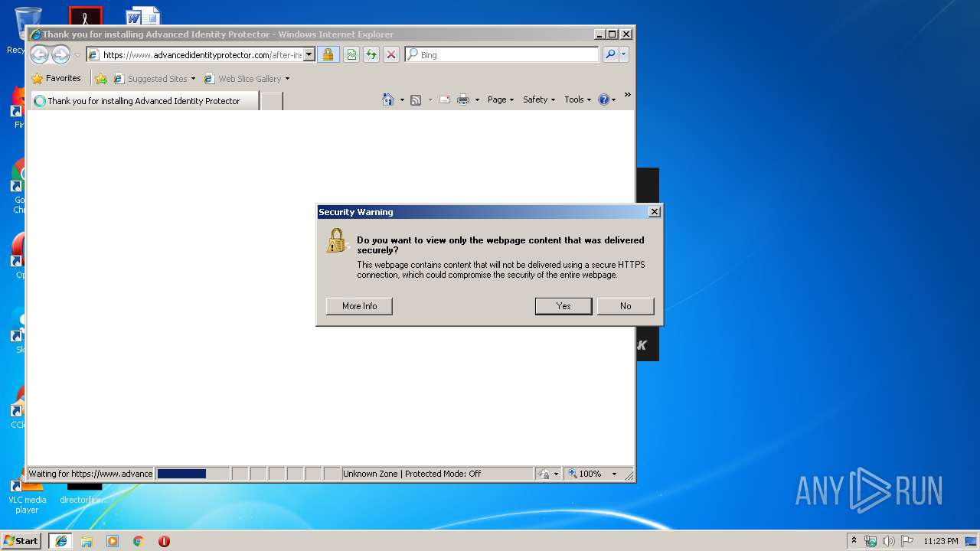Click the search magnifier button

[x=610, y=55]
